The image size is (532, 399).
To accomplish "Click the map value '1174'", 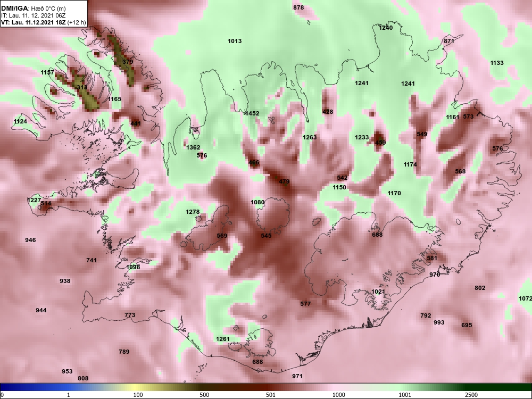I will pyautogui.click(x=410, y=164).
